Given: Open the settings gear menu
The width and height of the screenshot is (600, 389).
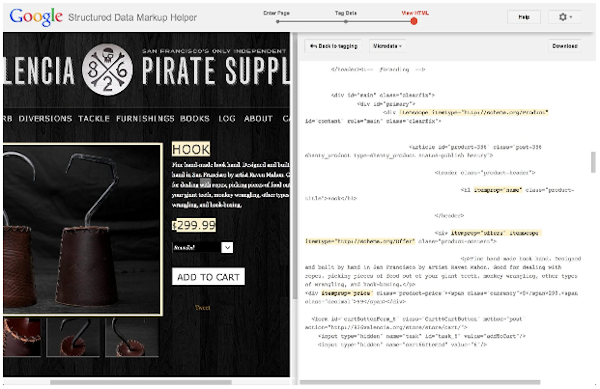Looking at the screenshot, I should [x=565, y=17].
